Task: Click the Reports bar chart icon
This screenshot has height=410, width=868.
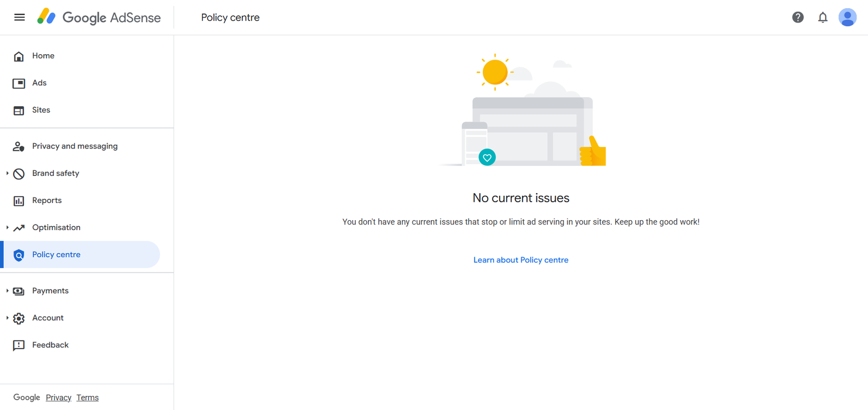Action: pos(19,201)
